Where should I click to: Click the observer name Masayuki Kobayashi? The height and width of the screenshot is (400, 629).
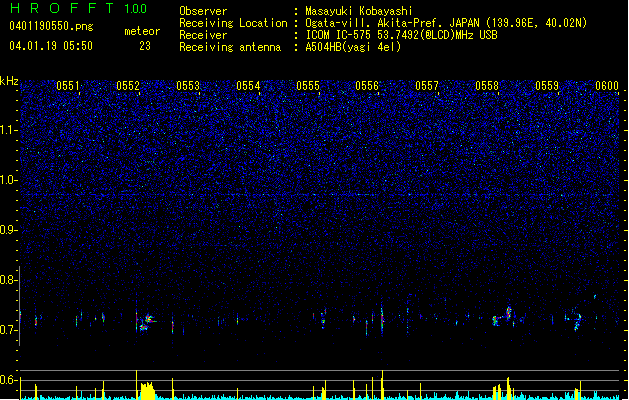click(x=359, y=11)
